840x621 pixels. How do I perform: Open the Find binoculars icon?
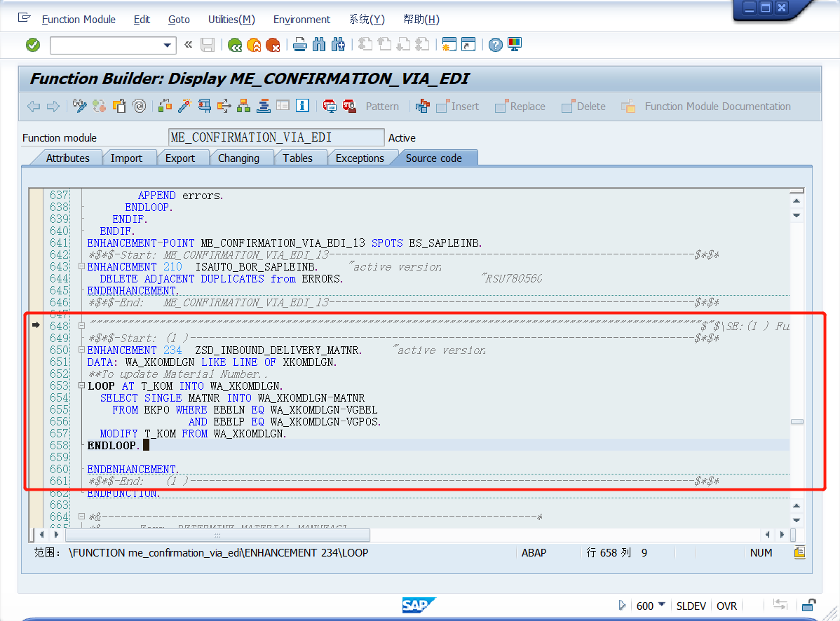tap(318, 44)
